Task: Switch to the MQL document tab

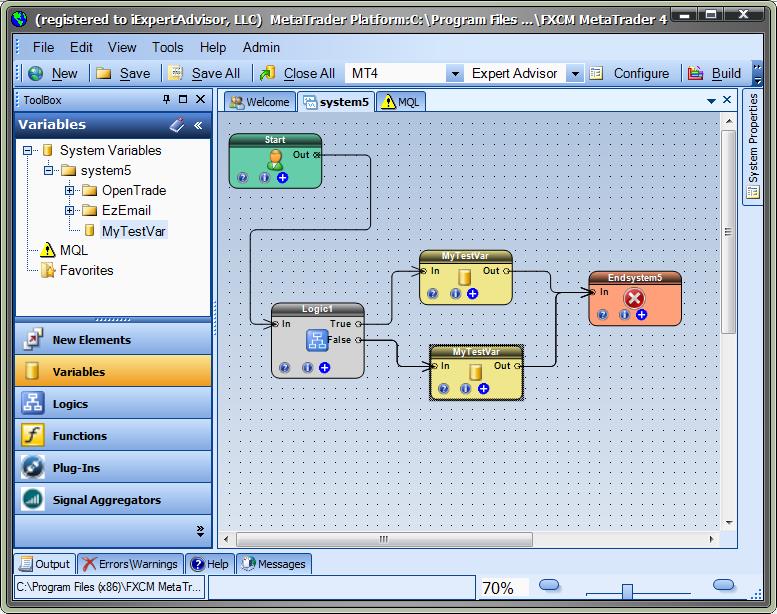Action: (401, 102)
